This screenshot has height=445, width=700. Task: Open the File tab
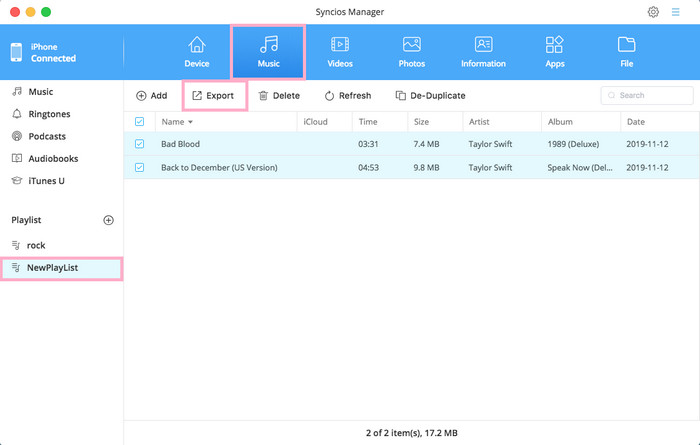coord(626,52)
